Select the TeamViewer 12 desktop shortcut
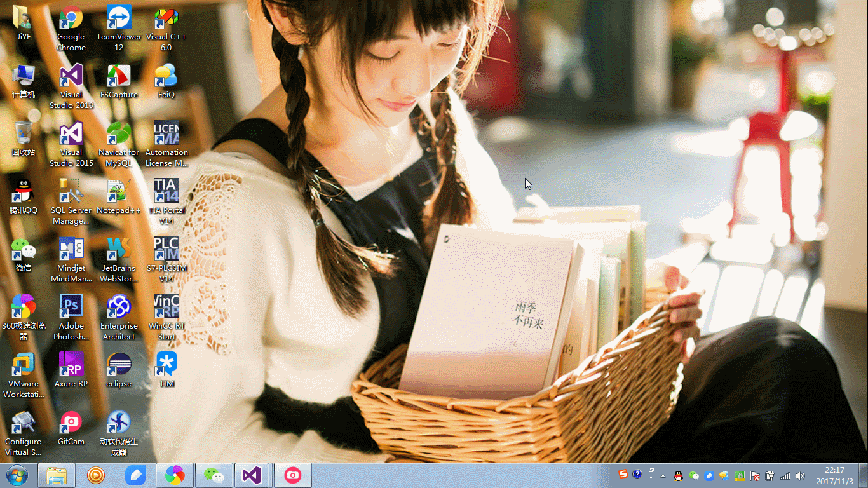This screenshot has height=488, width=868. click(x=119, y=29)
